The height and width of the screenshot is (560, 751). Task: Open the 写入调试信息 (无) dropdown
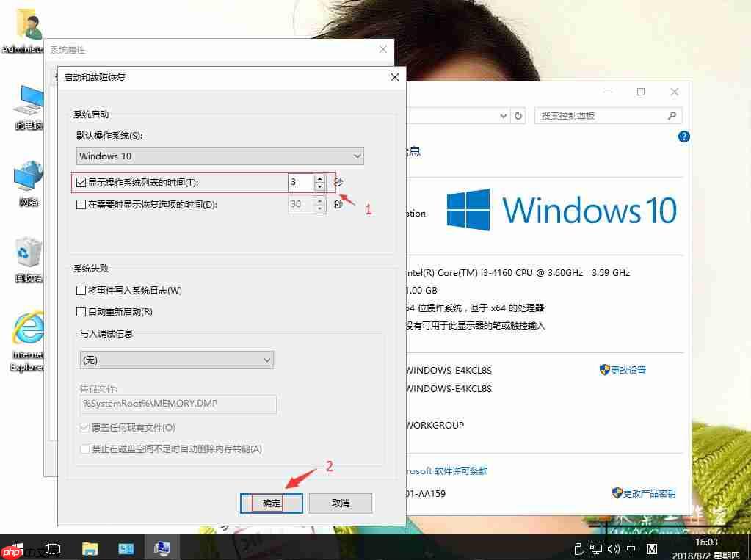pos(177,360)
